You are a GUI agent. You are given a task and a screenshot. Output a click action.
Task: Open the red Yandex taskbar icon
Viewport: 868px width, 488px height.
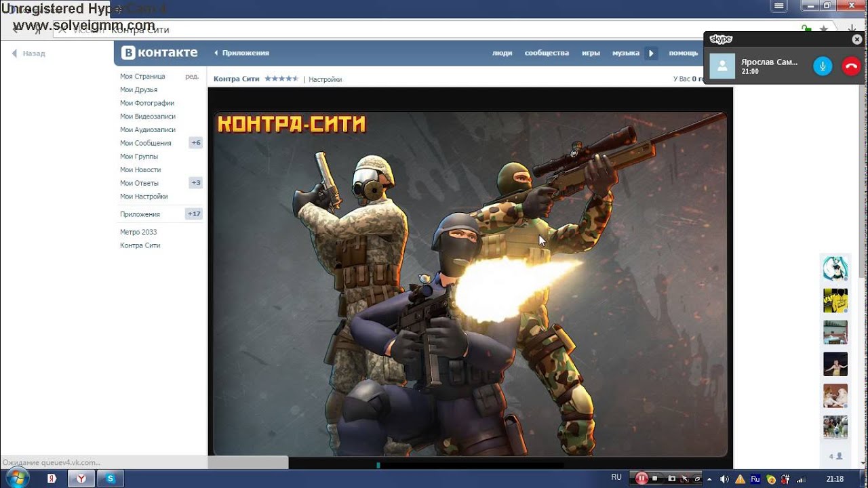[x=52, y=479]
